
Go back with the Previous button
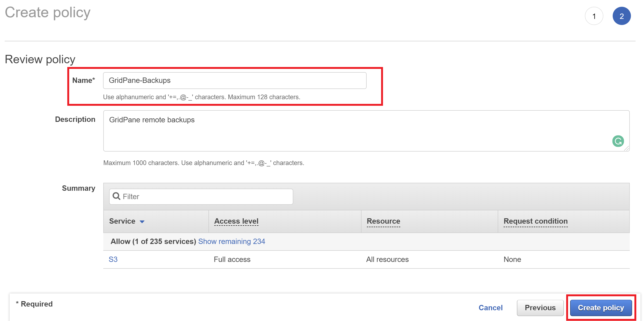point(540,308)
